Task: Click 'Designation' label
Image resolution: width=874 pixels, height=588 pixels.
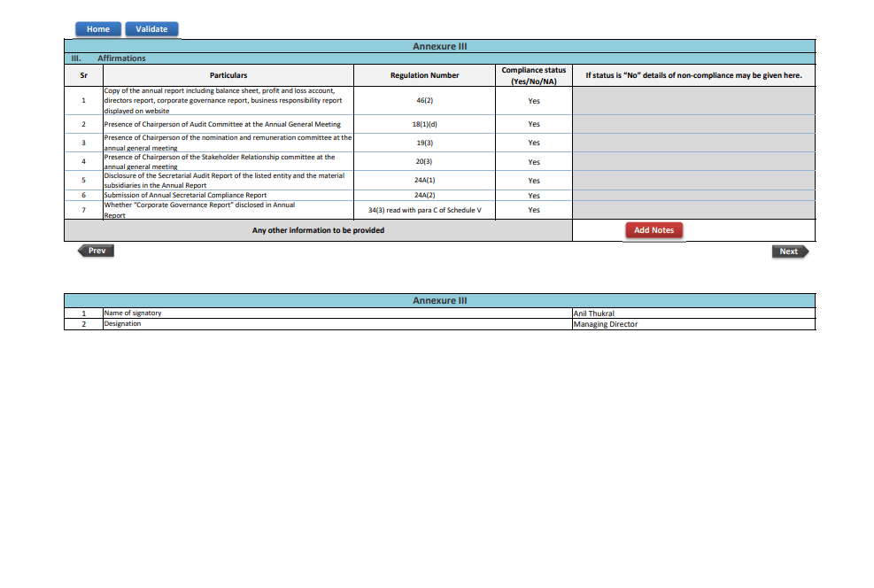Action: [x=122, y=324]
